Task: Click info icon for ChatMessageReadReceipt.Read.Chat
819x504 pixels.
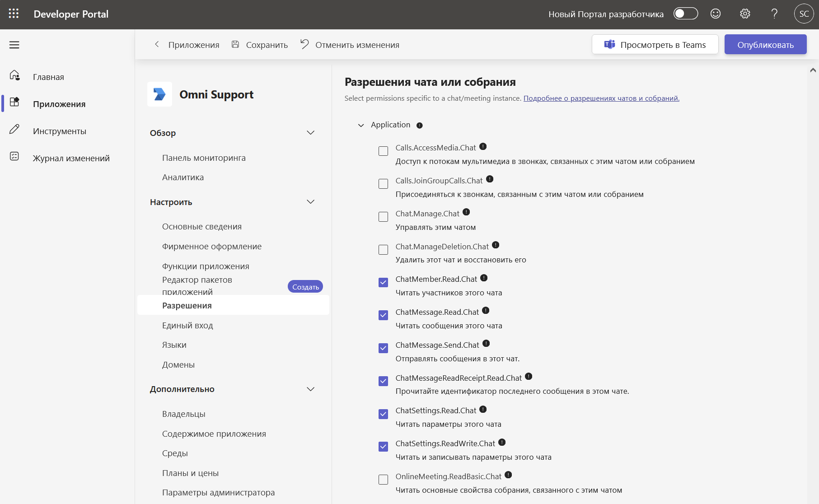Action: 529,377
